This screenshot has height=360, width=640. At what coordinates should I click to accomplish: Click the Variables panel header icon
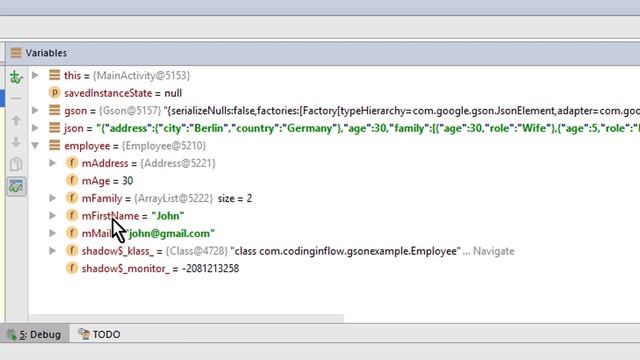coord(16,53)
